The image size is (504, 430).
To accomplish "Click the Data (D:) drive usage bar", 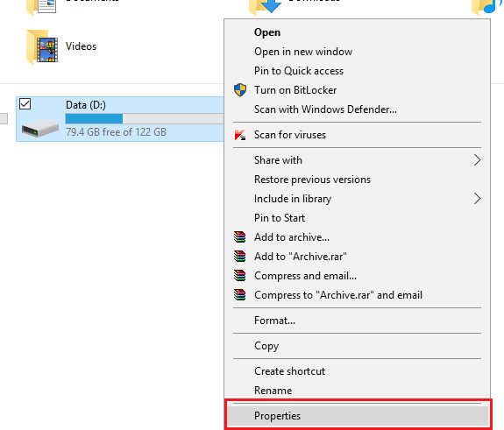I will (145, 119).
